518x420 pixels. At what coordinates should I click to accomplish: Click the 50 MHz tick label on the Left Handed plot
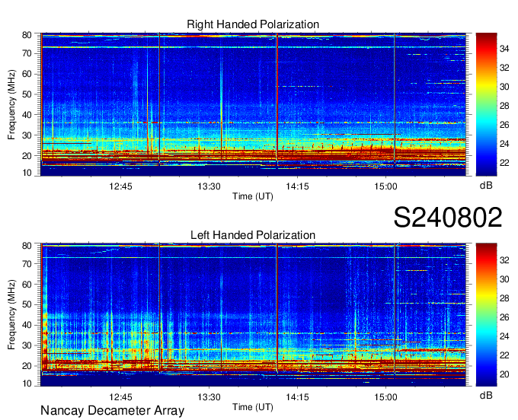pyautogui.click(x=27, y=304)
